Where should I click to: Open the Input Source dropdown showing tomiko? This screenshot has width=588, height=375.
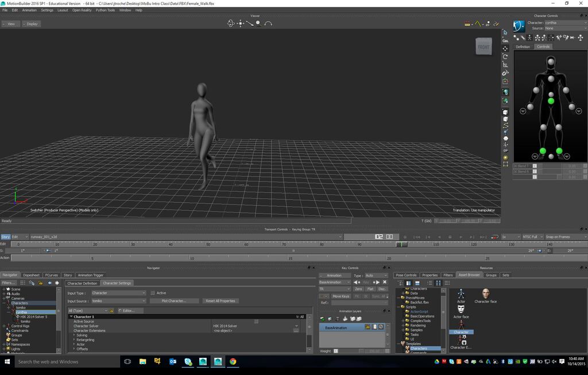[118, 301]
